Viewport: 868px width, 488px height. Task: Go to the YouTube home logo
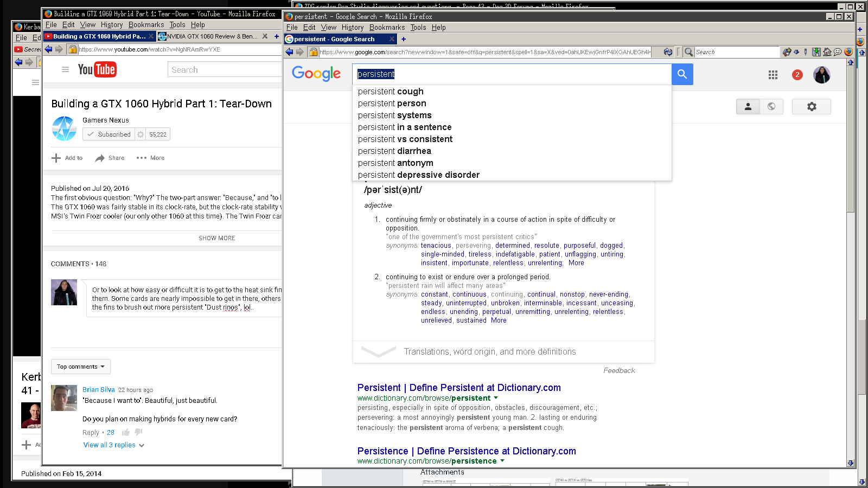pyautogui.click(x=97, y=69)
